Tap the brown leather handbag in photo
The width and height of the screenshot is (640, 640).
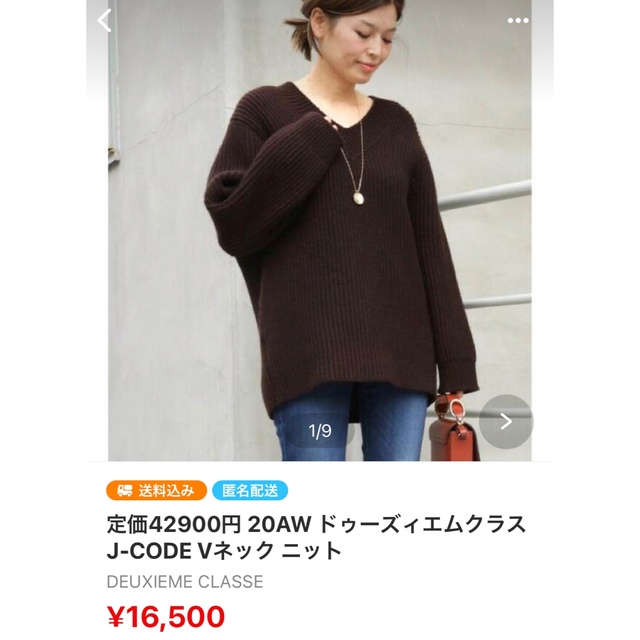point(453,433)
